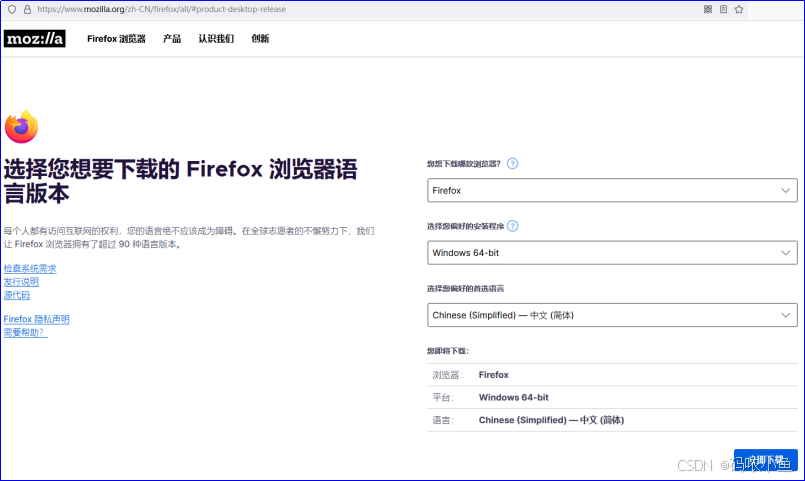Image resolution: width=805 pixels, height=481 pixels.
Task: Click the 选择您偏好的安装程序 label
Action: click(x=465, y=226)
